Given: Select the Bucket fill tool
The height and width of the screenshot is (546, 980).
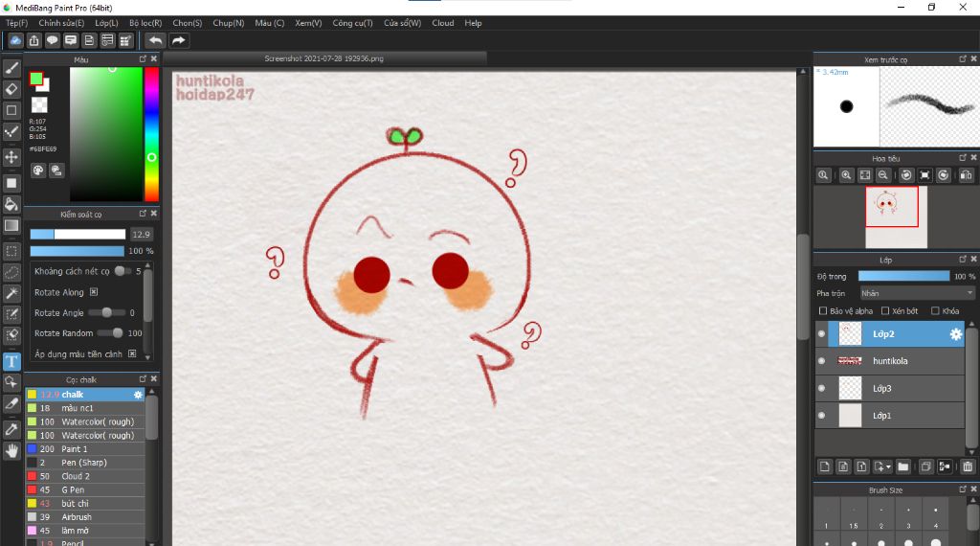Looking at the screenshot, I should tap(11, 204).
